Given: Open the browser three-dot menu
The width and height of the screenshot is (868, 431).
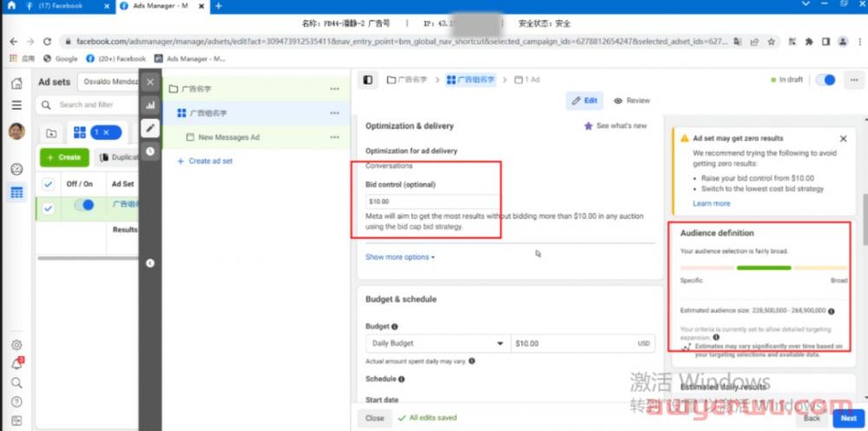Looking at the screenshot, I should click(x=858, y=42).
